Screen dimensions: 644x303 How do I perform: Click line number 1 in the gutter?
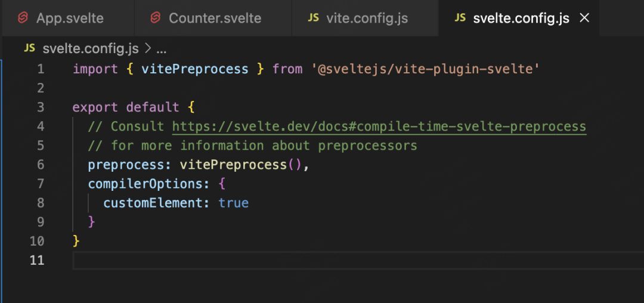coord(41,69)
